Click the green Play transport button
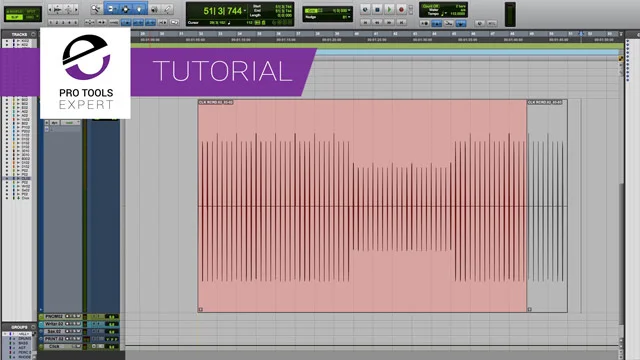The height and width of the screenshot is (360, 640). point(389,9)
